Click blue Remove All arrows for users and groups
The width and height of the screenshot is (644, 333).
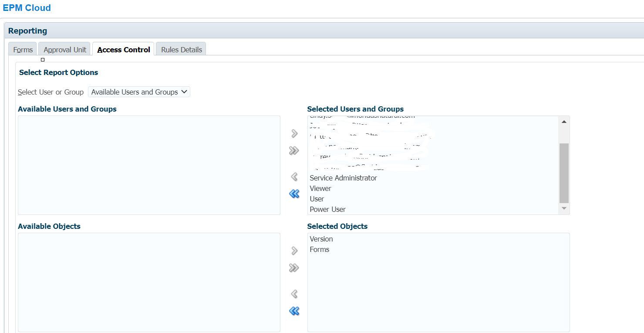294,194
